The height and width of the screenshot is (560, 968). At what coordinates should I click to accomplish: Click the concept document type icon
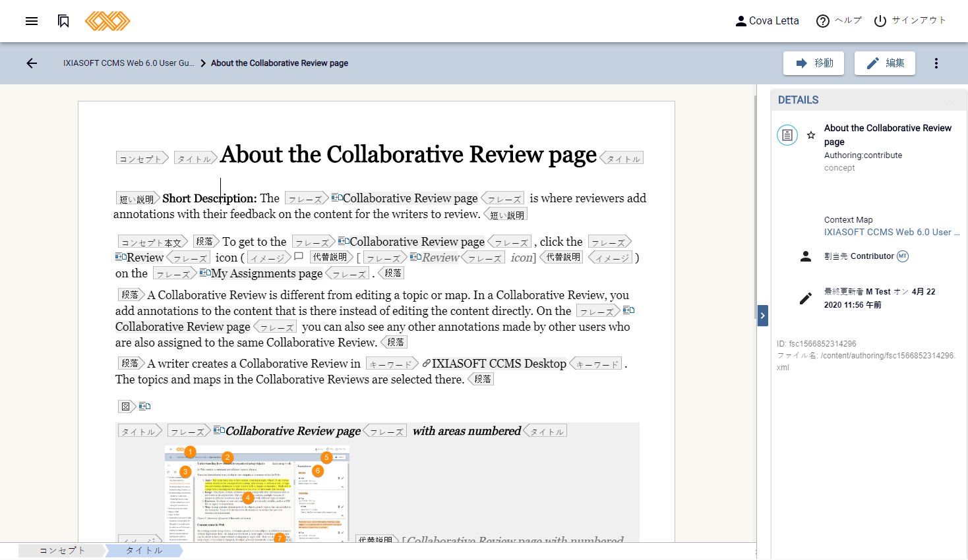click(x=787, y=135)
